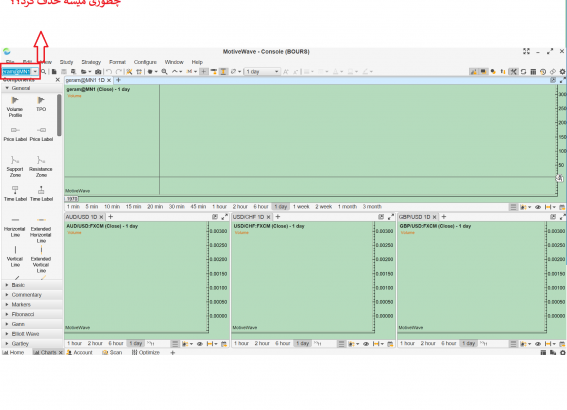Open the Configure menu
Viewport: 567px width, 410px height.
tap(145, 62)
